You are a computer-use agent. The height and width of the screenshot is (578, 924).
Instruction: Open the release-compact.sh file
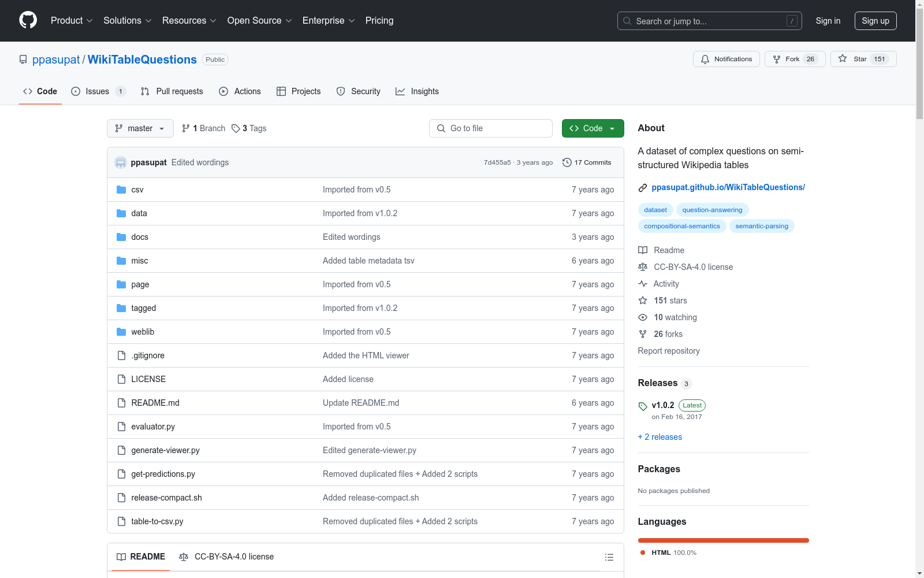coord(166,498)
